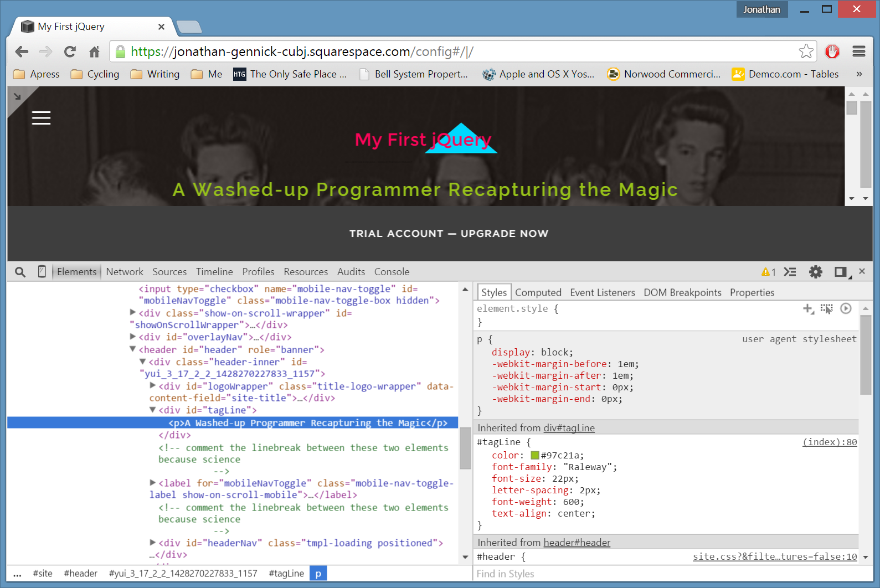This screenshot has height=588, width=880.
Task: Change DevTools dock side icon
Action: pyautogui.click(x=842, y=272)
